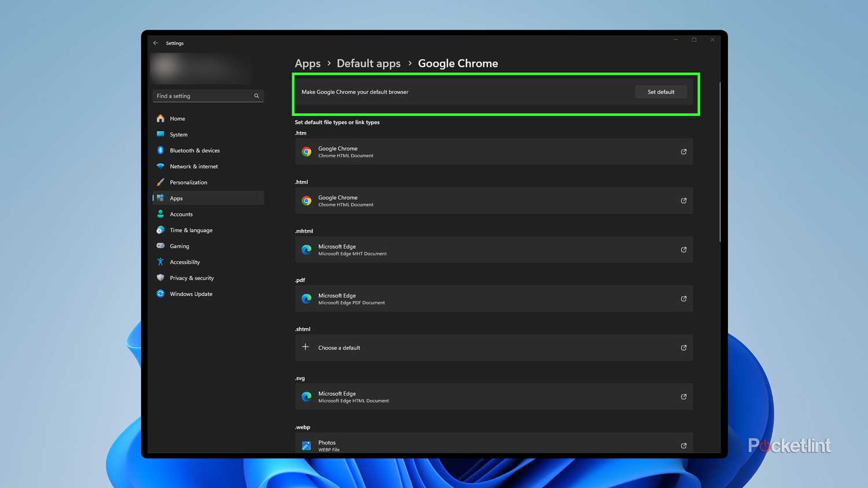Open Home in the sidebar
This screenshot has height=488, width=868.
pyautogui.click(x=177, y=119)
